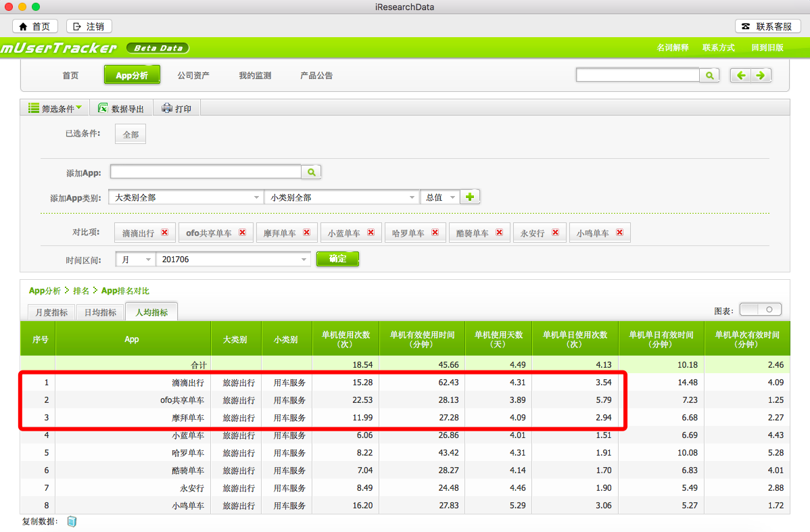Open the 产品公告 tab
This screenshot has height=532, width=810.
316,76
